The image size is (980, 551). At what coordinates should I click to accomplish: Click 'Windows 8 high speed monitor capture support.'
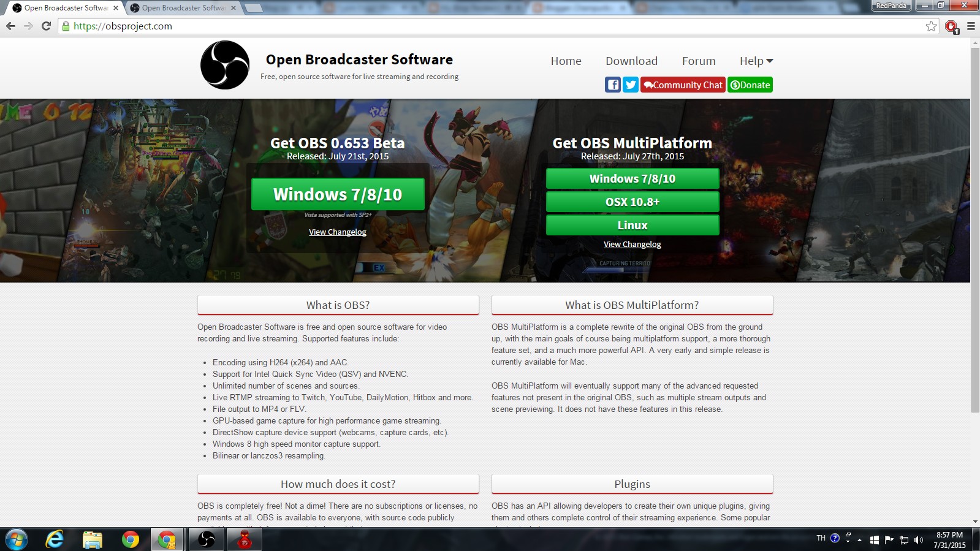pyautogui.click(x=297, y=444)
